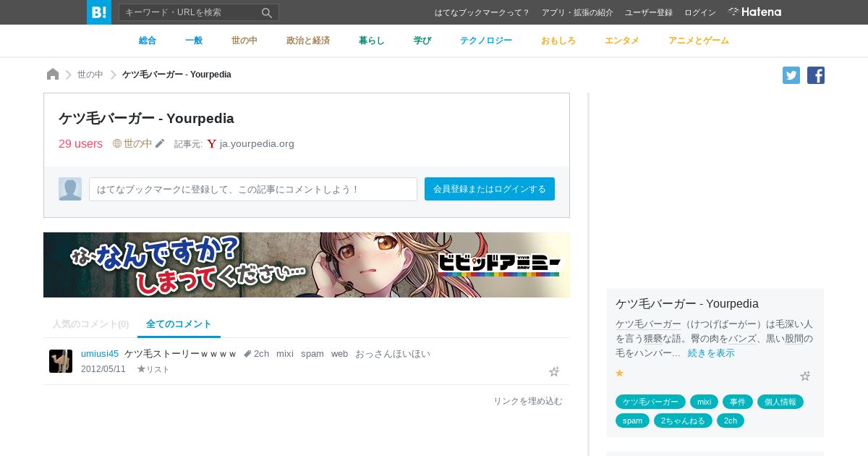Click 世の中 category label under title
Image resolution: width=868 pixels, height=456 pixels.
[138, 143]
